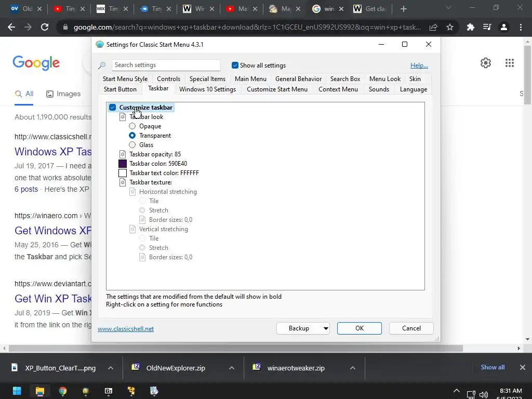
Task: Open the Menu Look tab
Action: (385, 79)
